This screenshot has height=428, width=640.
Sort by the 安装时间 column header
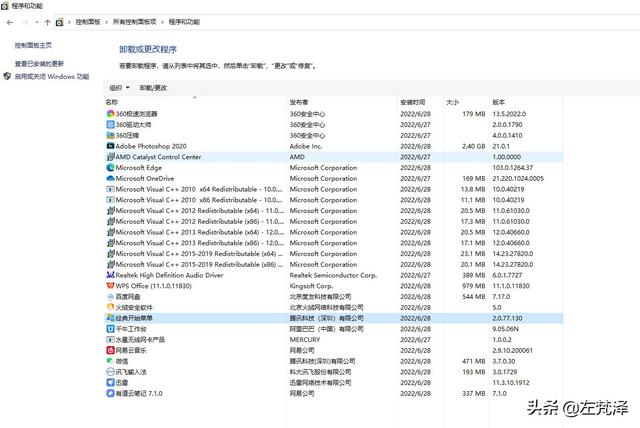[413, 102]
